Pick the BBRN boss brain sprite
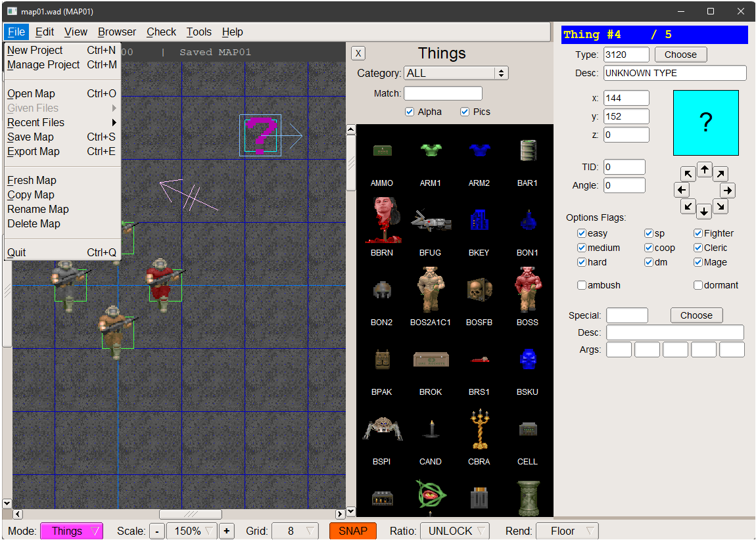 [383, 219]
